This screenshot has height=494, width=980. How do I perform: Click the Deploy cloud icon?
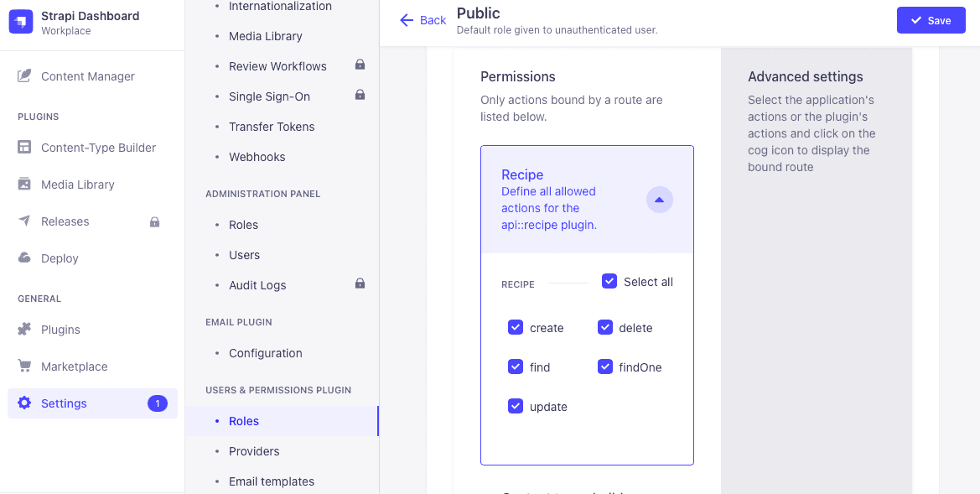point(24,257)
